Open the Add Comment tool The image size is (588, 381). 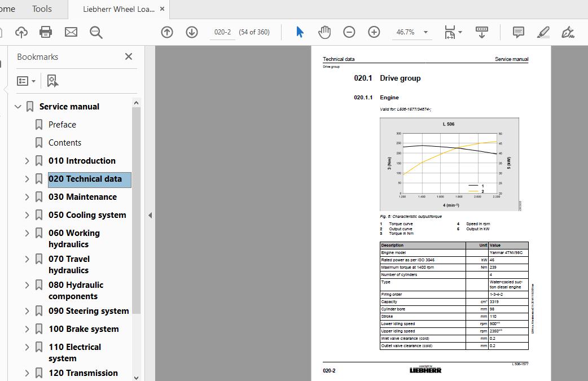click(x=517, y=32)
